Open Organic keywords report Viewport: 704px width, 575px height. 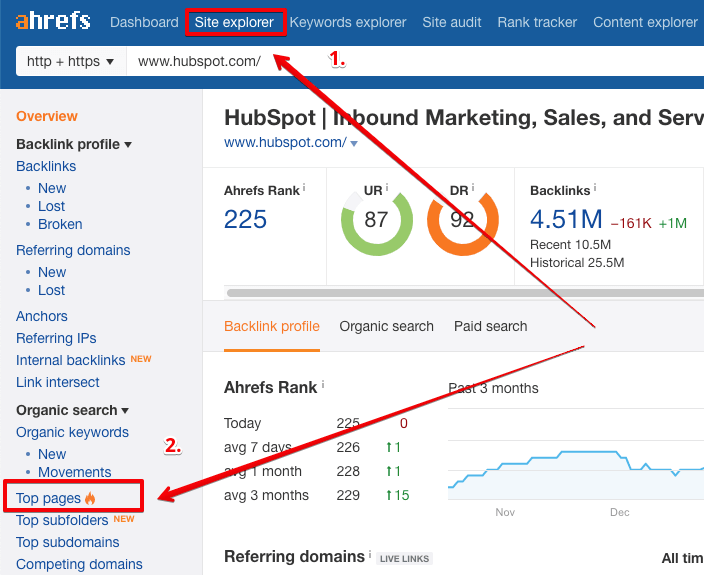(72, 432)
